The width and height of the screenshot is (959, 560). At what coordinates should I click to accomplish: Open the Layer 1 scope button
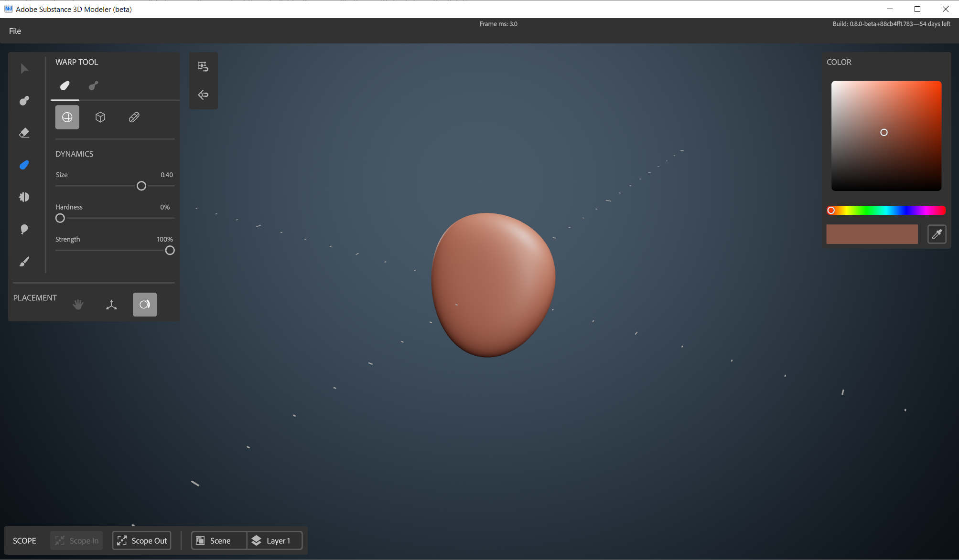click(274, 540)
